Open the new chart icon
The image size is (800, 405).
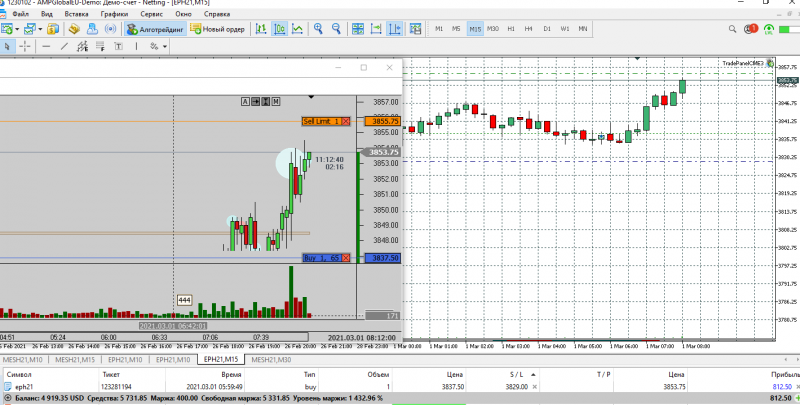pos(7,29)
